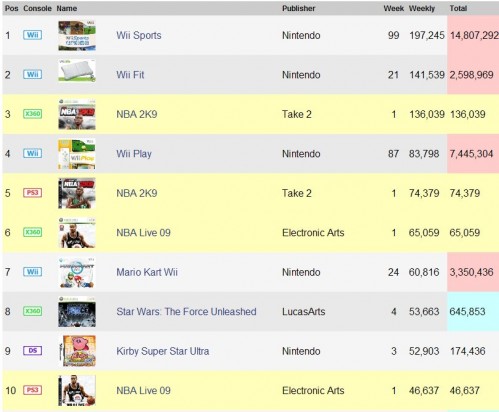Click the DS badge for Kirby Super Star Ultra
Screen dimensions: 499x412
click(32, 351)
